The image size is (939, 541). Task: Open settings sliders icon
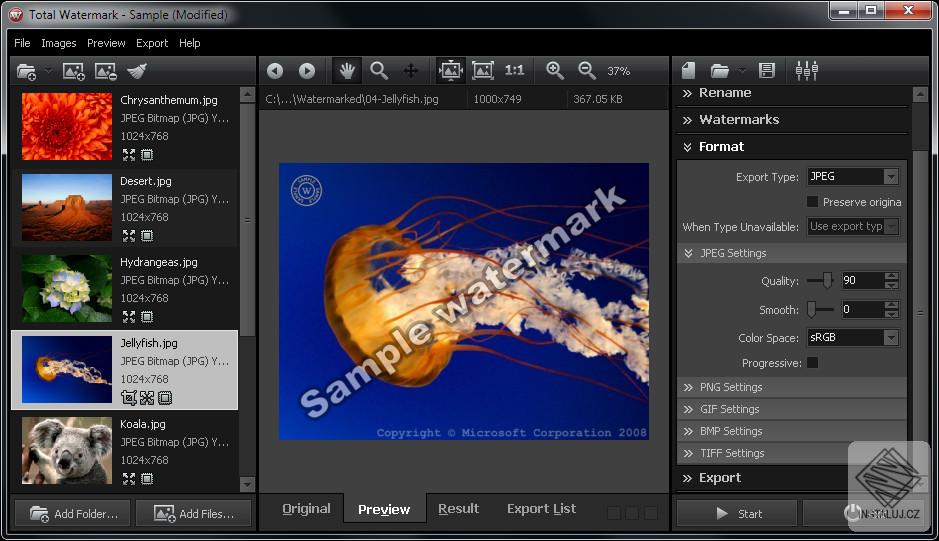tap(807, 71)
